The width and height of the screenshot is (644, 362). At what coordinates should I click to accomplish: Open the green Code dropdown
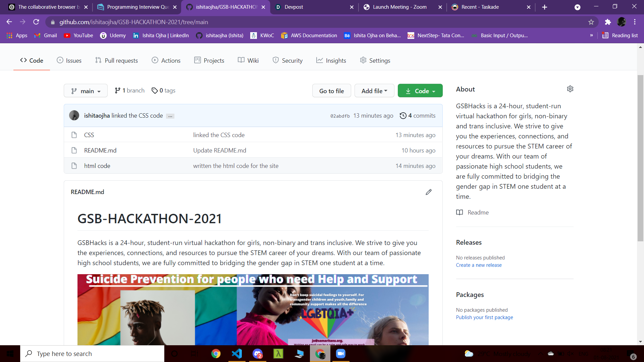tap(420, 91)
